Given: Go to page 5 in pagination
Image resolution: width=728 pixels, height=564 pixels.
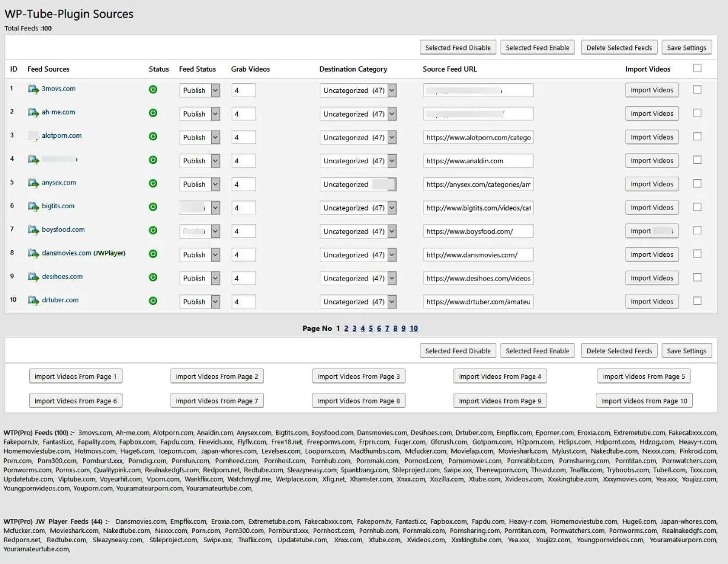Looking at the screenshot, I should tap(371, 328).
